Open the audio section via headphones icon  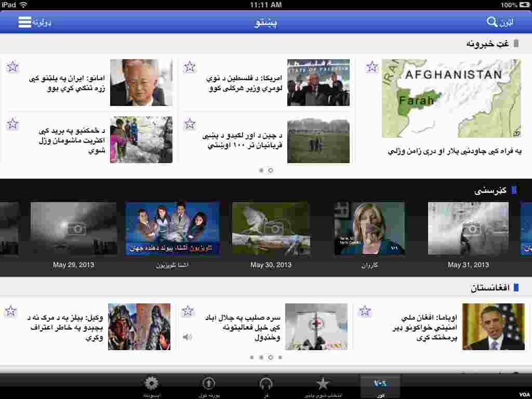tap(265, 383)
